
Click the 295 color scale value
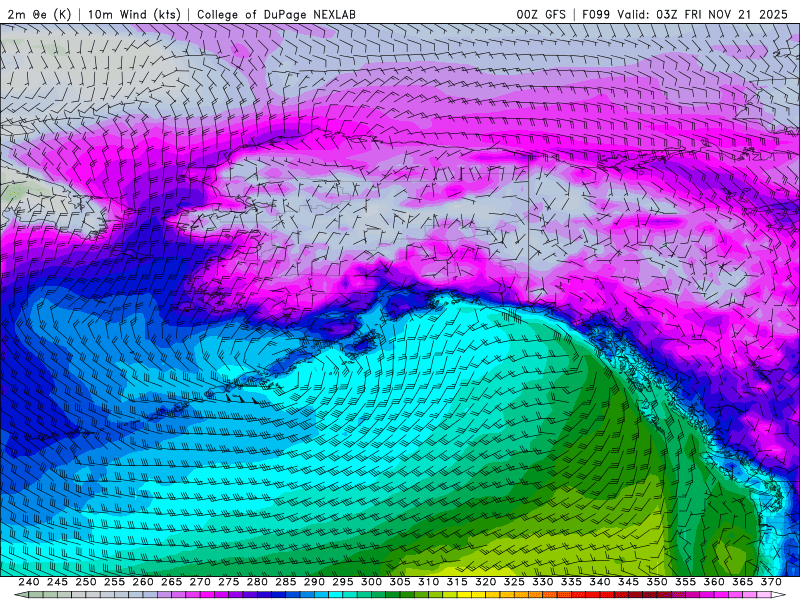click(x=343, y=582)
